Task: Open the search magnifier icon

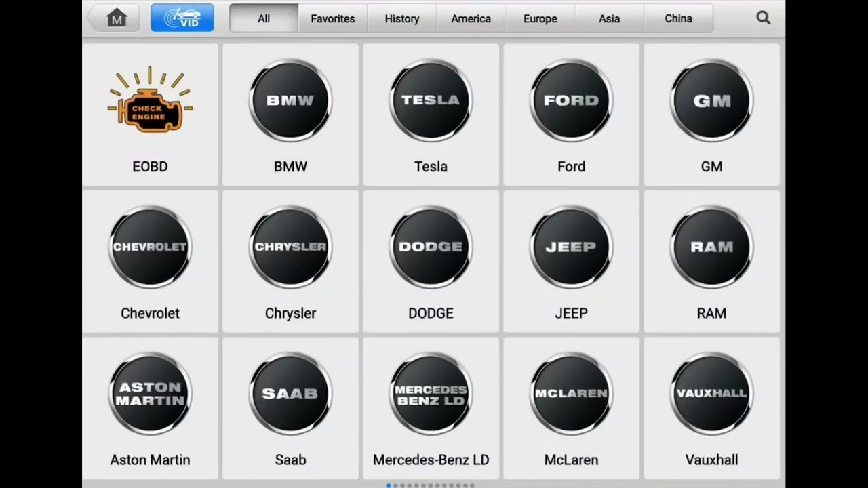Action: point(763,18)
